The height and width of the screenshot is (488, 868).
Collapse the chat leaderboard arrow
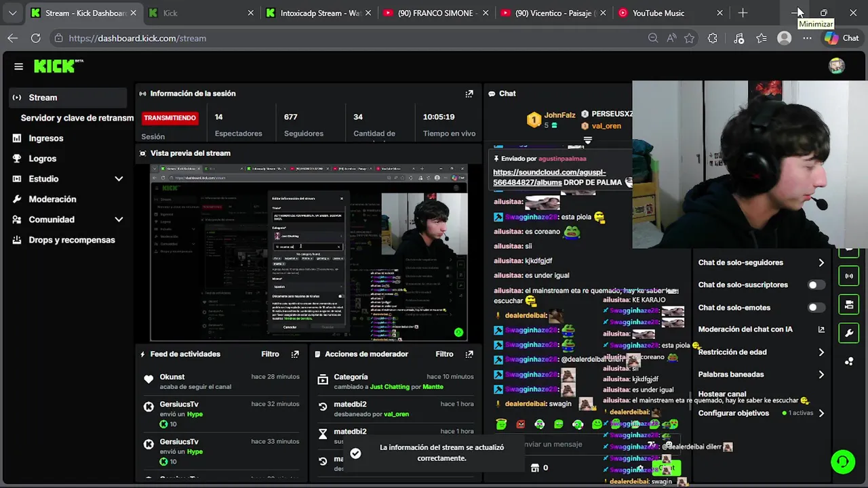tap(588, 140)
